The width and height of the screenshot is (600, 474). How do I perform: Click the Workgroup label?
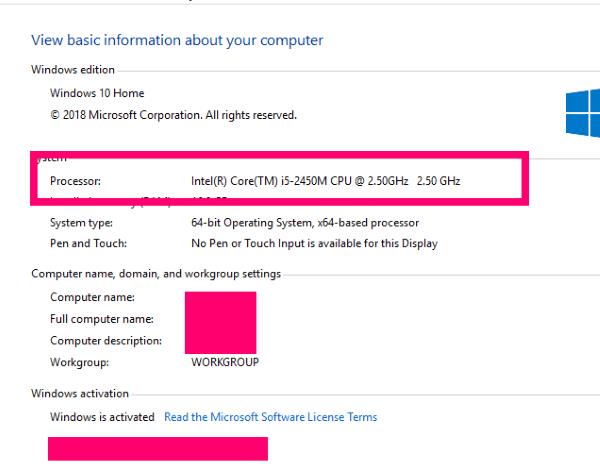(x=80, y=362)
